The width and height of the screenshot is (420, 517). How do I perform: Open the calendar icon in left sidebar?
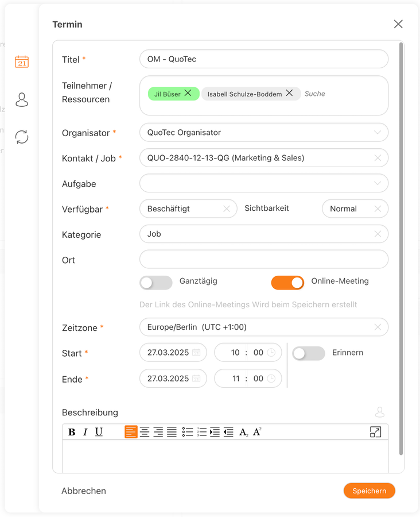[x=22, y=62]
